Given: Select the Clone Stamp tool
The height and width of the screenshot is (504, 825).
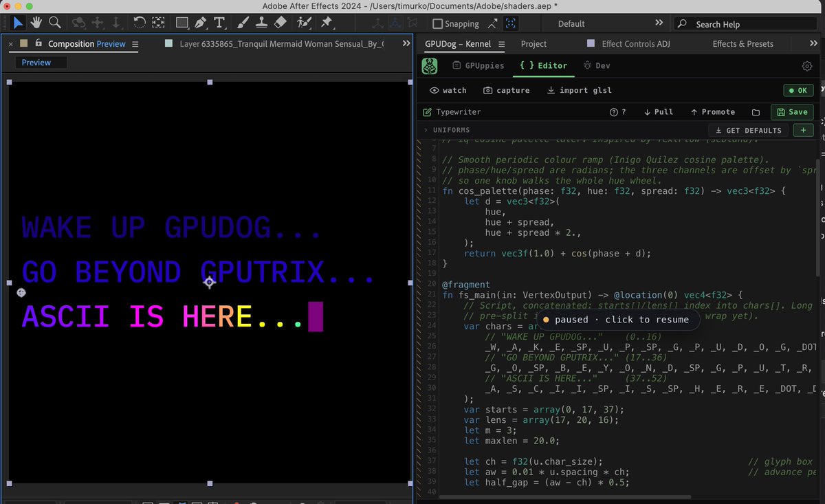Looking at the screenshot, I should click(x=261, y=23).
